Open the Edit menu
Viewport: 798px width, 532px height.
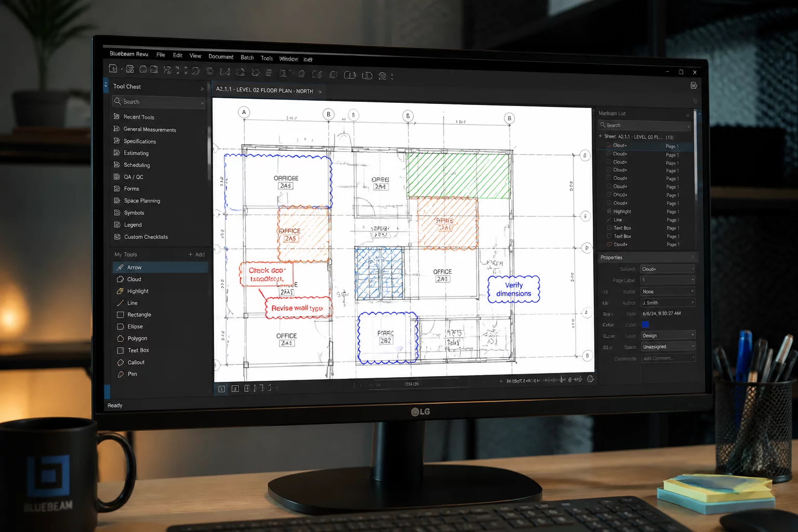click(x=178, y=55)
